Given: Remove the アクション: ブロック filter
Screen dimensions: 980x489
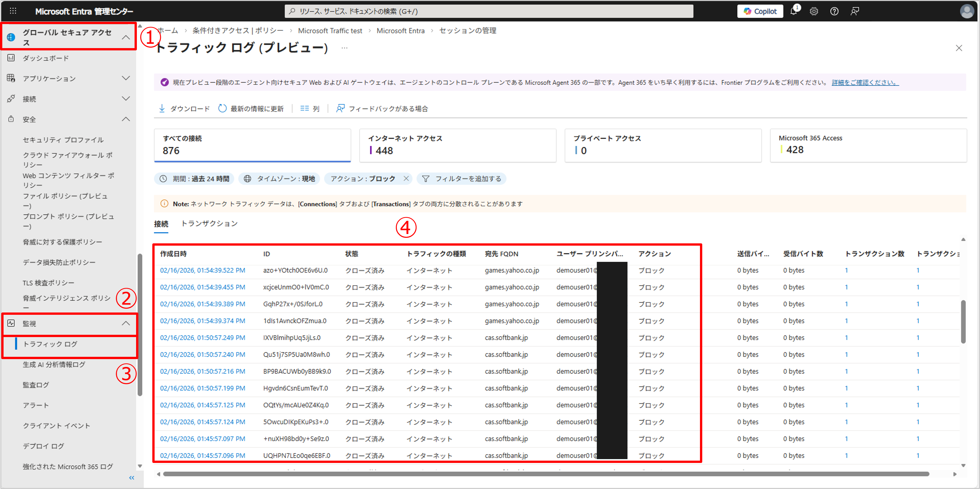Looking at the screenshot, I should 406,179.
